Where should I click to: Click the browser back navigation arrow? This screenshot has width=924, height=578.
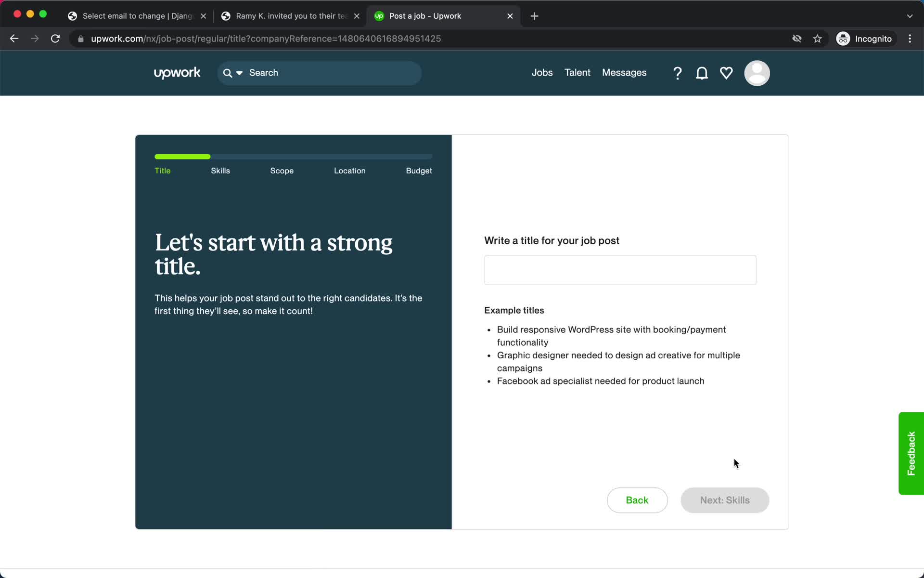14,38
